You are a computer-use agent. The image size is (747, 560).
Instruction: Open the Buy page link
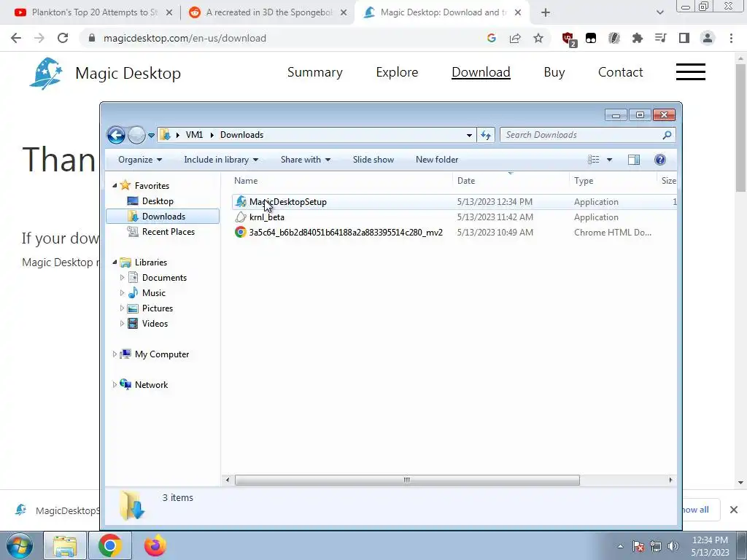click(554, 72)
